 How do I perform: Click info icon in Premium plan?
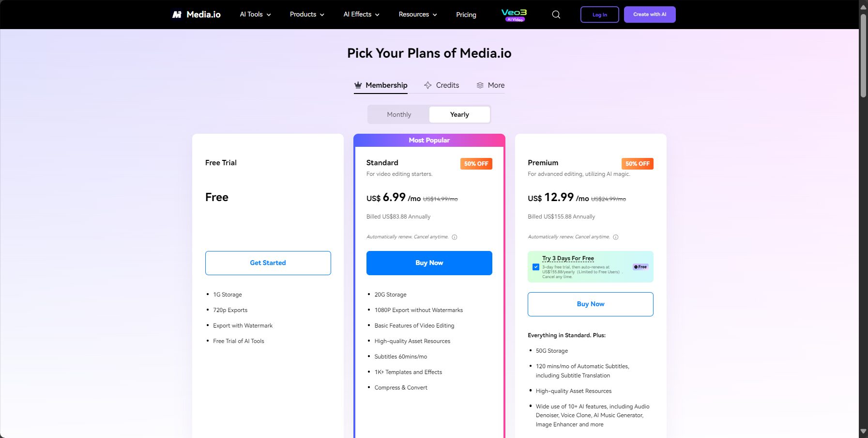pyautogui.click(x=616, y=237)
